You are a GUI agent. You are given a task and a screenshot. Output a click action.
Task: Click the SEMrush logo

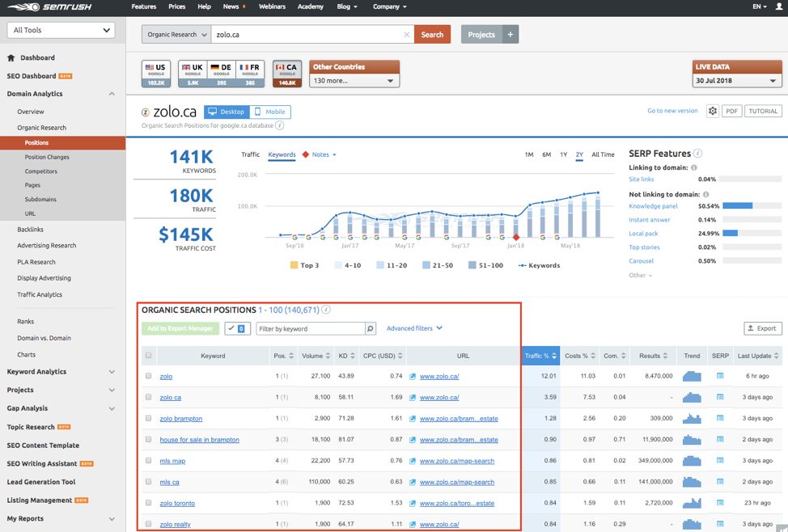coord(49,7)
